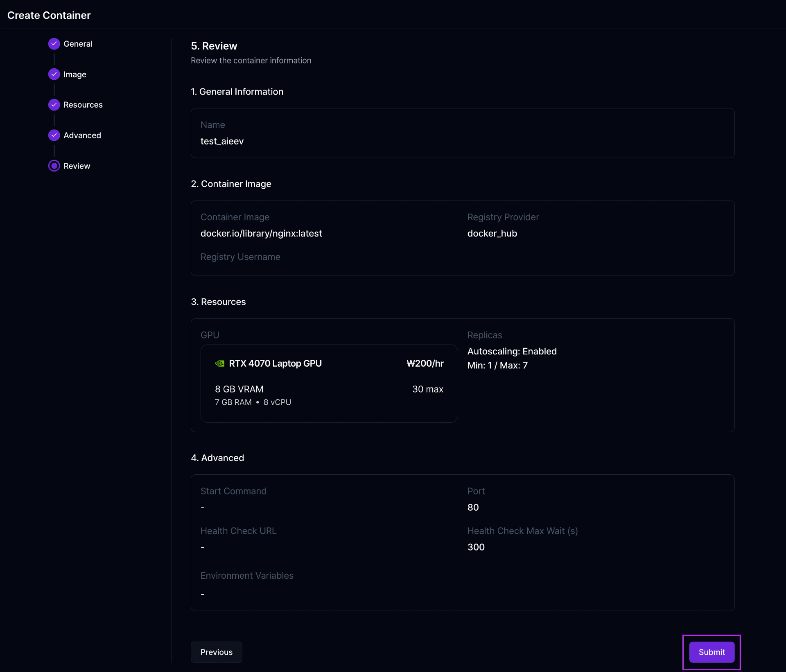The height and width of the screenshot is (672, 786).
Task: Click the Image step checkmark icon
Action: 54,74
